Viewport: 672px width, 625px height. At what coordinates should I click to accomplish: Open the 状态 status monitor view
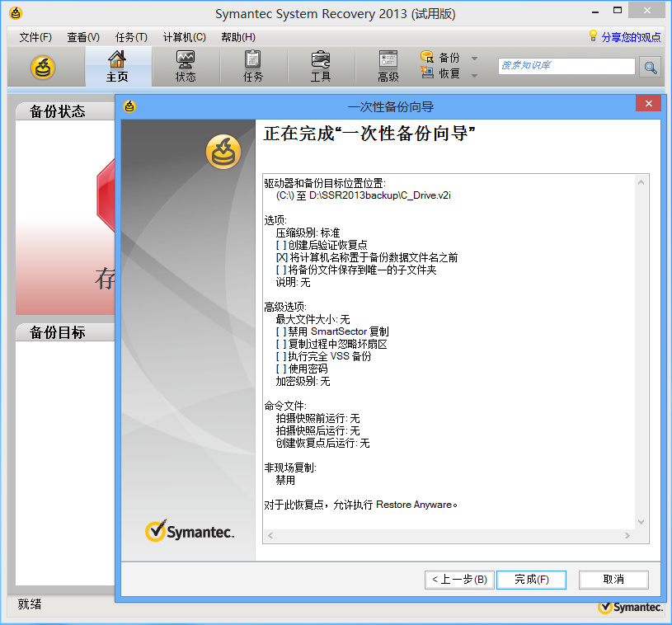[186, 67]
